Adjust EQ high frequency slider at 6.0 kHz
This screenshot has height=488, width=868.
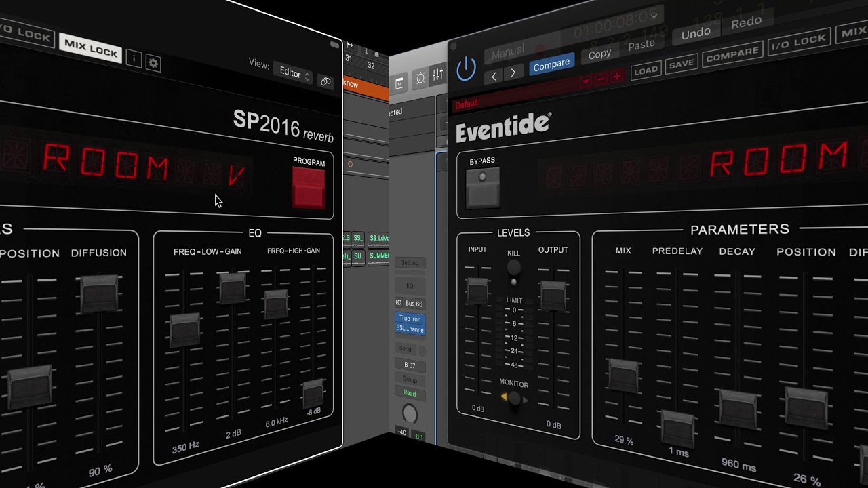pyautogui.click(x=276, y=304)
